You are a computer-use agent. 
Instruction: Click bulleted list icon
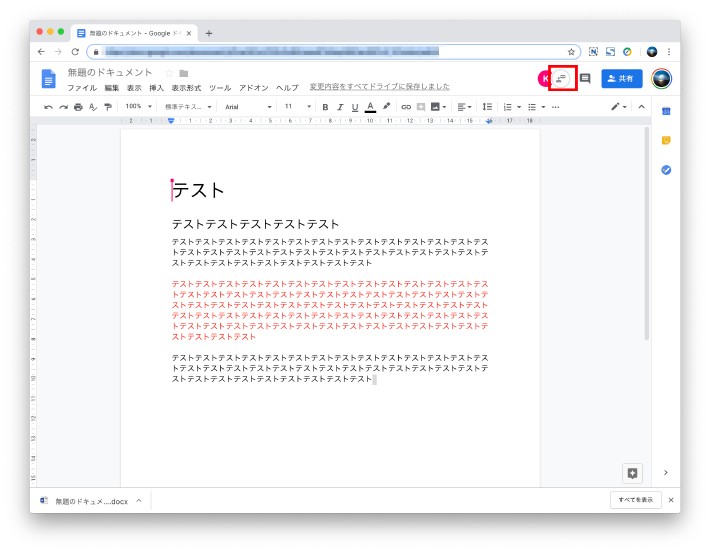tap(532, 107)
